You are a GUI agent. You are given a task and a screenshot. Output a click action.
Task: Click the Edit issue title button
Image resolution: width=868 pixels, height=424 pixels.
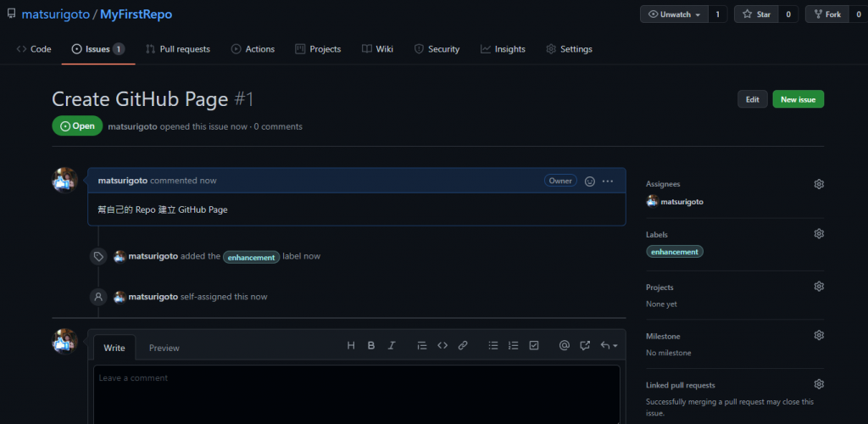coord(753,99)
